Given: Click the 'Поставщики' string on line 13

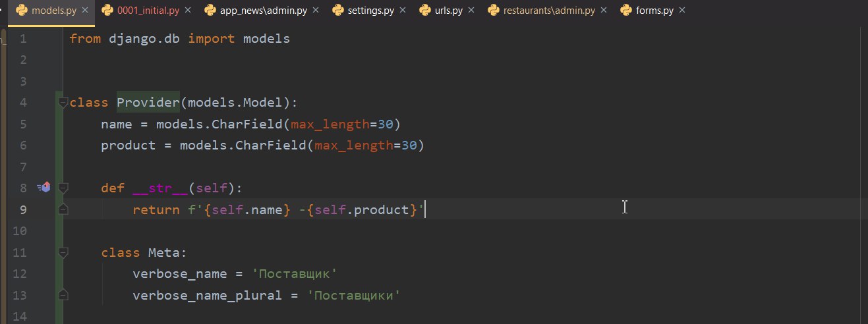Looking at the screenshot, I should pos(354,295).
